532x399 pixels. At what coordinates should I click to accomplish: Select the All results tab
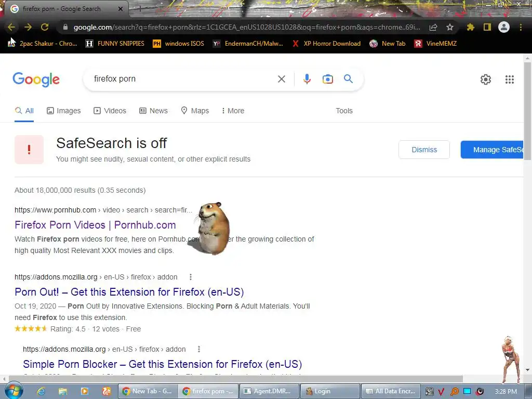click(24, 111)
